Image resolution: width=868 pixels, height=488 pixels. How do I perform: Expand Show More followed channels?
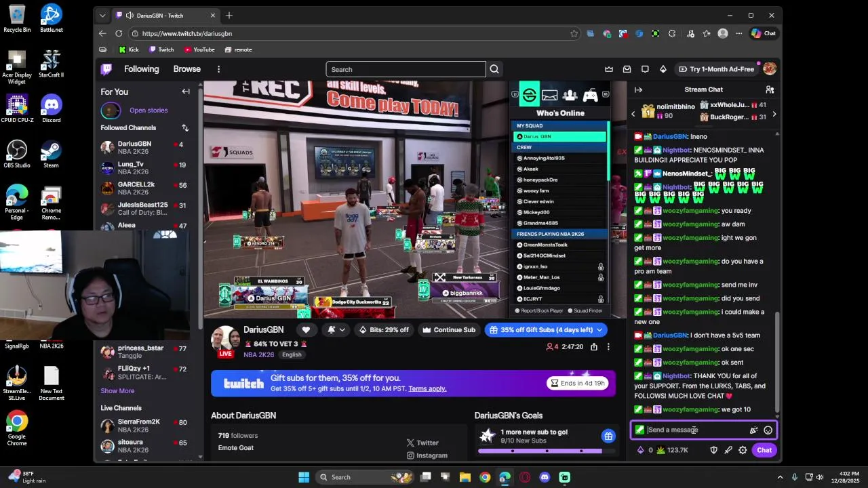[x=117, y=390]
